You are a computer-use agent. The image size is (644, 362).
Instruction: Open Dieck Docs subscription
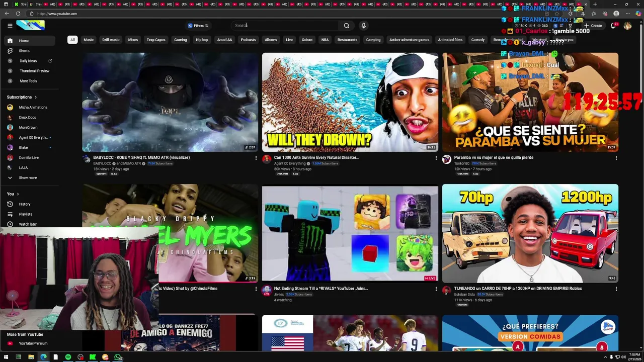(x=29, y=118)
